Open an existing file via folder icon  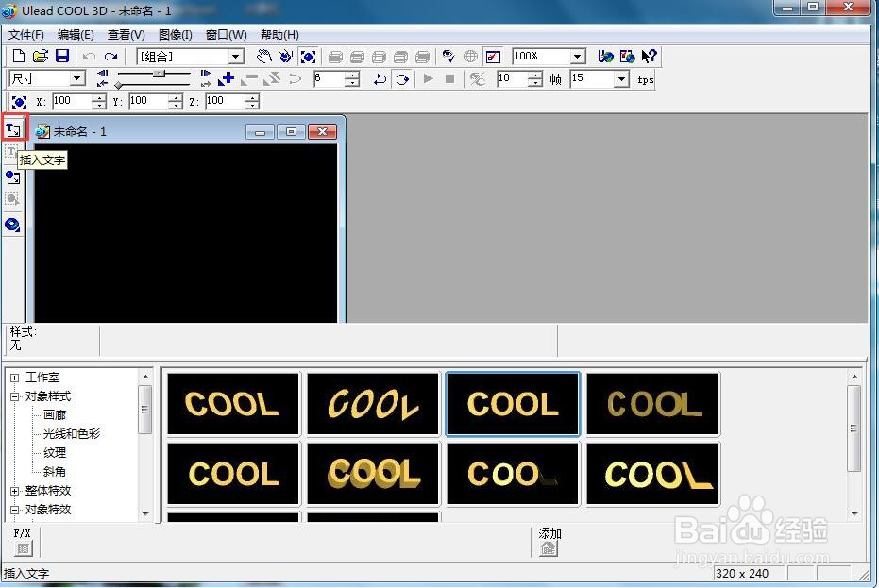click(x=41, y=56)
